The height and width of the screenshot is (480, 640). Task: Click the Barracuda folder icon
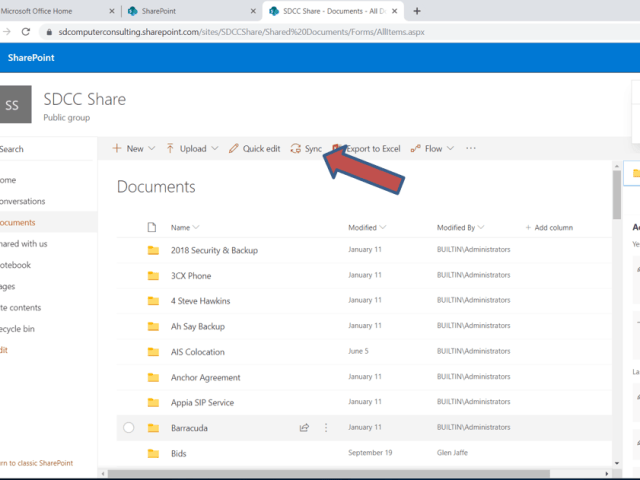coord(153,428)
